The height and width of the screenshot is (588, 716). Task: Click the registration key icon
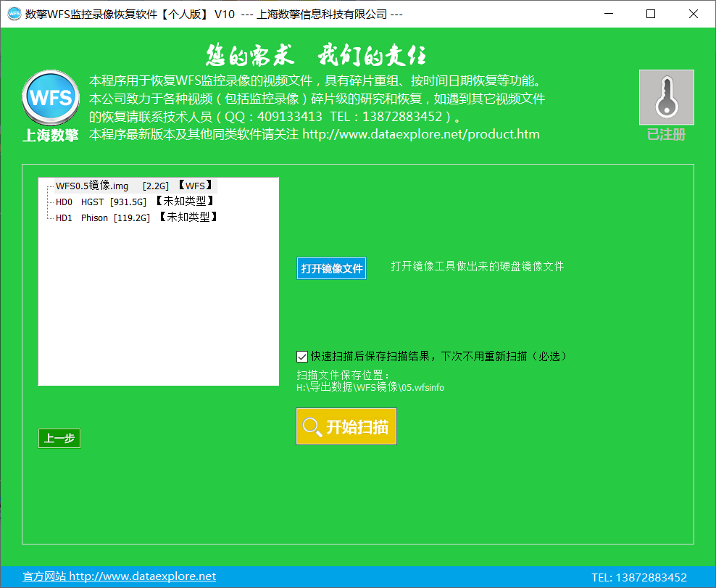tap(666, 97)
